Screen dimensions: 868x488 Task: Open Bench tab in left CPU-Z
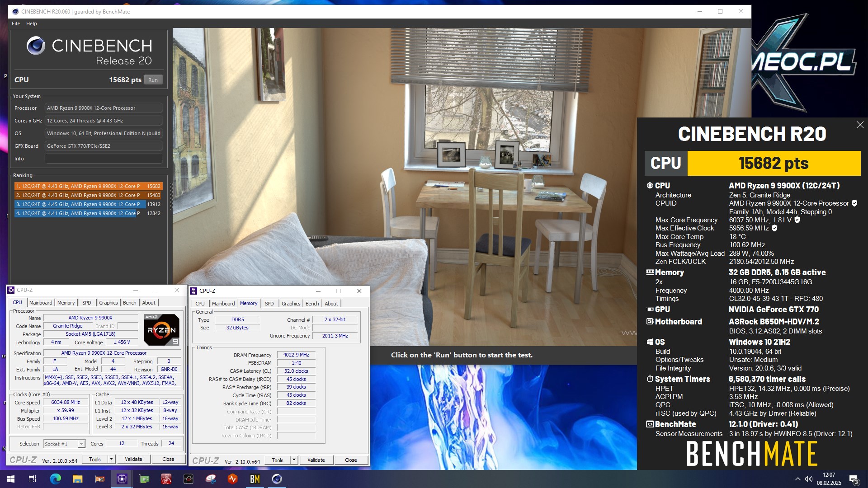(130, 303)
